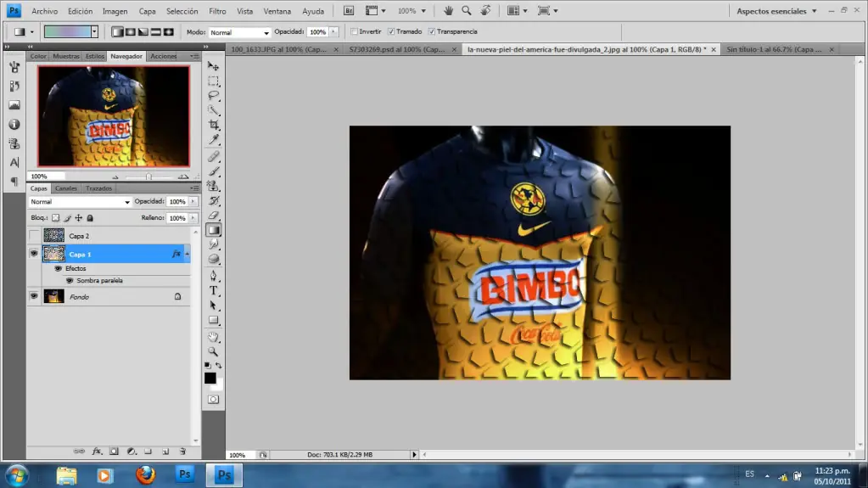Image resolution: width=868 pixels, height=488 pixels.
Task: Select the Eyedropper tool
Action: pos(213,139)
